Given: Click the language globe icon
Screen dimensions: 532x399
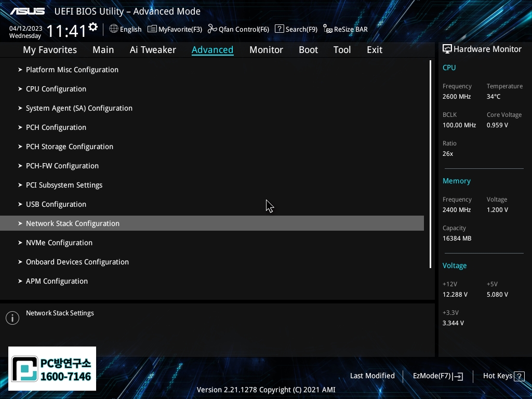Looking at the screenshot, I should [x=114, y=29].
